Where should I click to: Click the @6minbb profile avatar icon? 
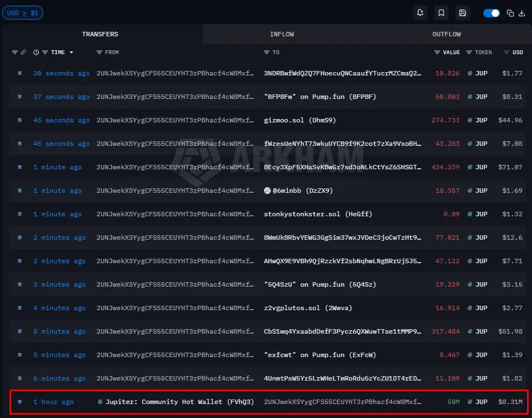(267, 191)
